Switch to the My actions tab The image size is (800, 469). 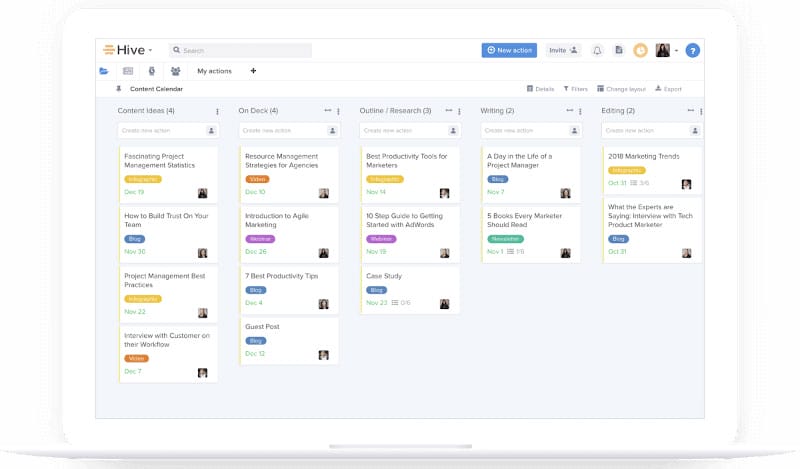pyautogui.click(x=214, y=71)
